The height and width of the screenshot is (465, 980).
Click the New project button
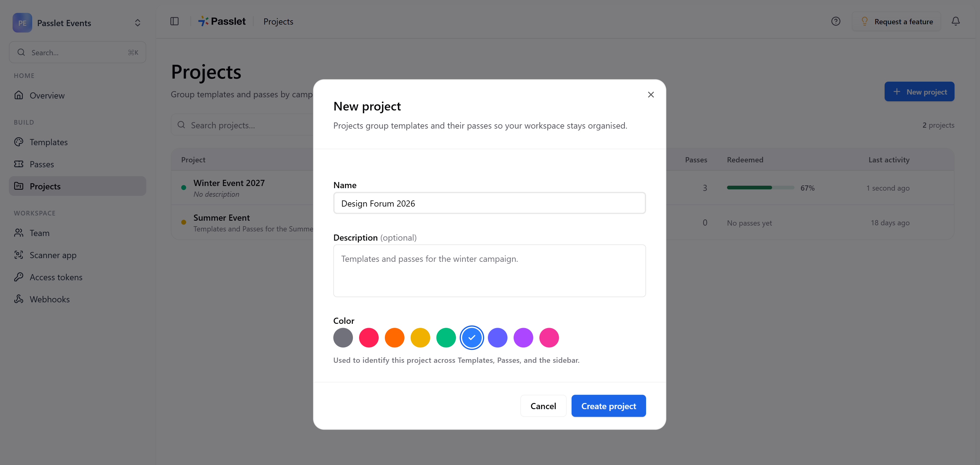click(919, 91)
